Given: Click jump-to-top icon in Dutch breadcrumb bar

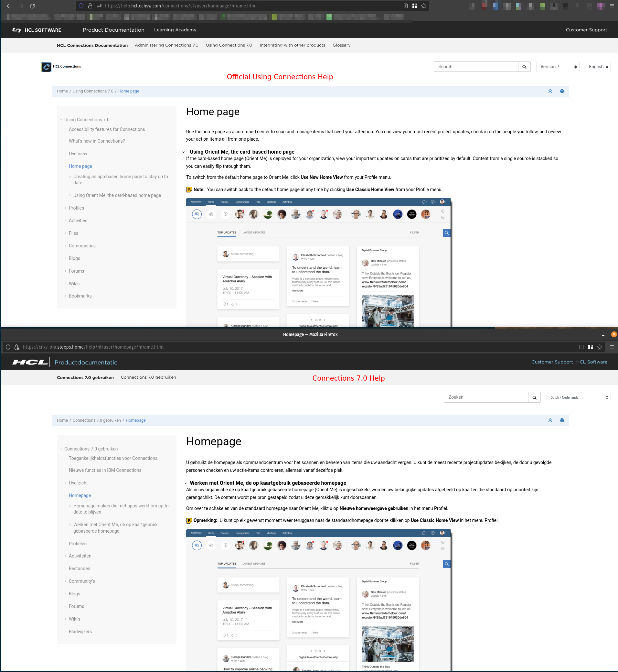Looking at the screenshot, I should click(x=550, y=420).
